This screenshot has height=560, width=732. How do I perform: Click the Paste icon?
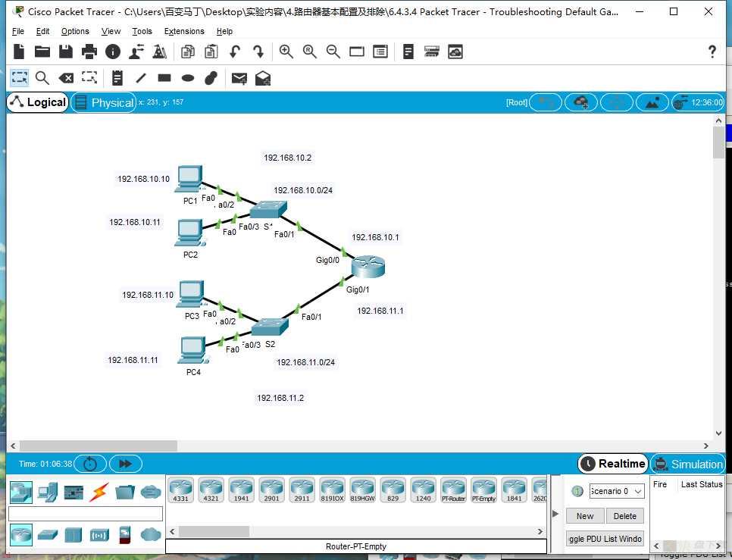tap(211, 52)
